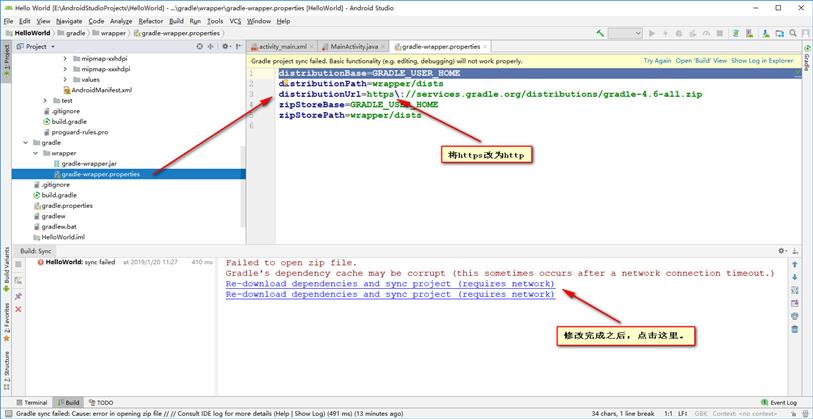Click the Project panel locate target icon
This screenshot has height=419, width=813.
pyautogui.click(x=200, y=46)
